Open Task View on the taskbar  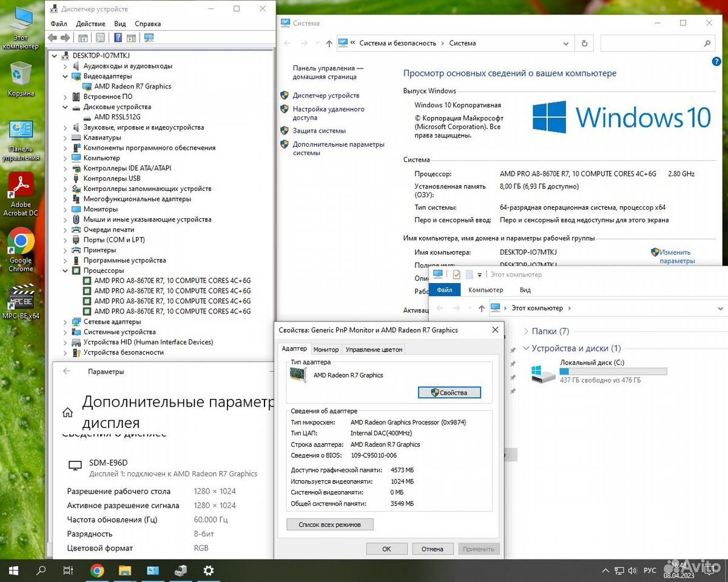(69, 570)
